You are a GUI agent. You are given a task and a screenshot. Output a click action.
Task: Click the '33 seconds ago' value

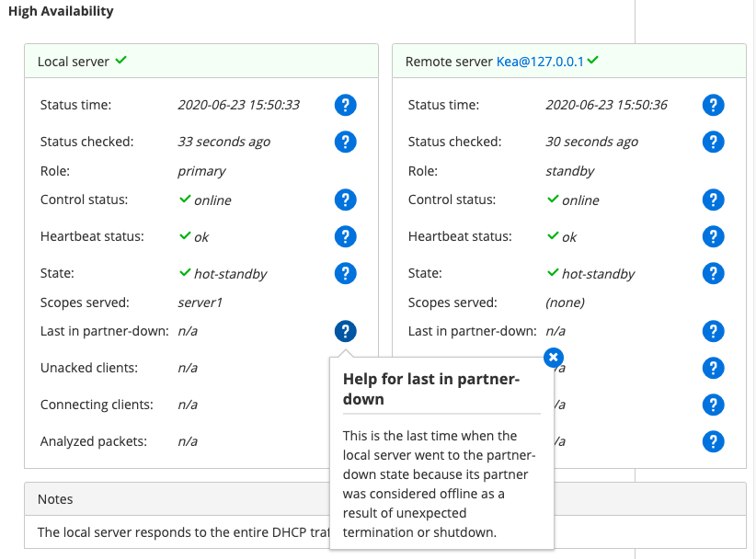click(224, 142)
